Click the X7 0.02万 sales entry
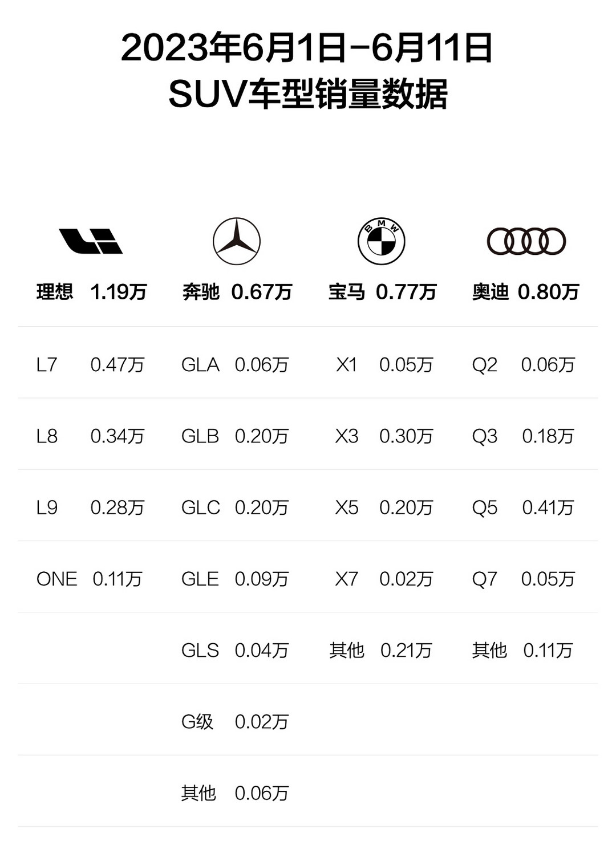Viewport: 616px width, 845px height. [384, 579]
